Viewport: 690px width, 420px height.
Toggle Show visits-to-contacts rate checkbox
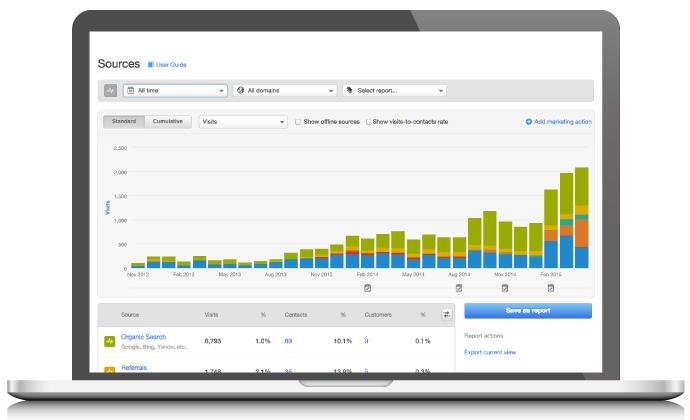coord(369,122)
